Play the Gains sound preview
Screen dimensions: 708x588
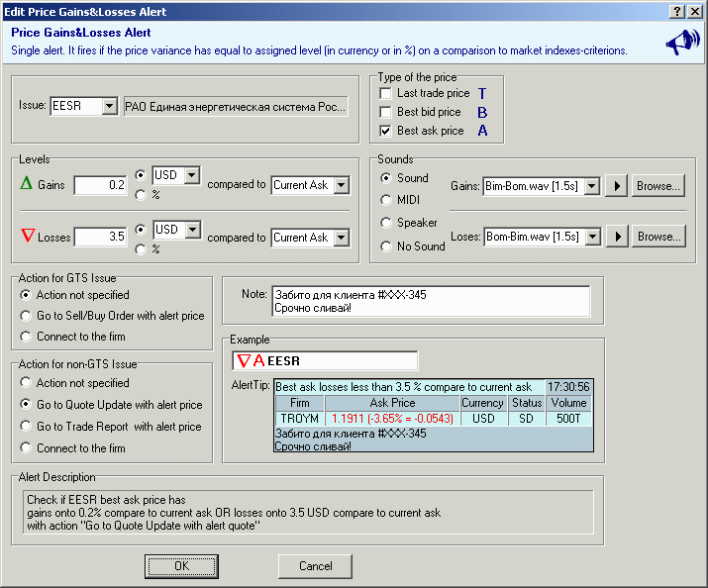tap(617, 185)
